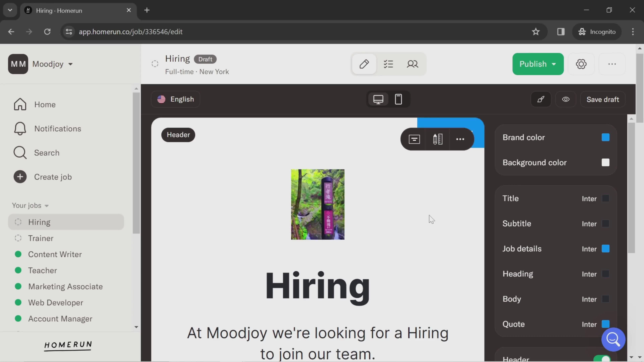Click the job header image thumbnail

[318, 204]
